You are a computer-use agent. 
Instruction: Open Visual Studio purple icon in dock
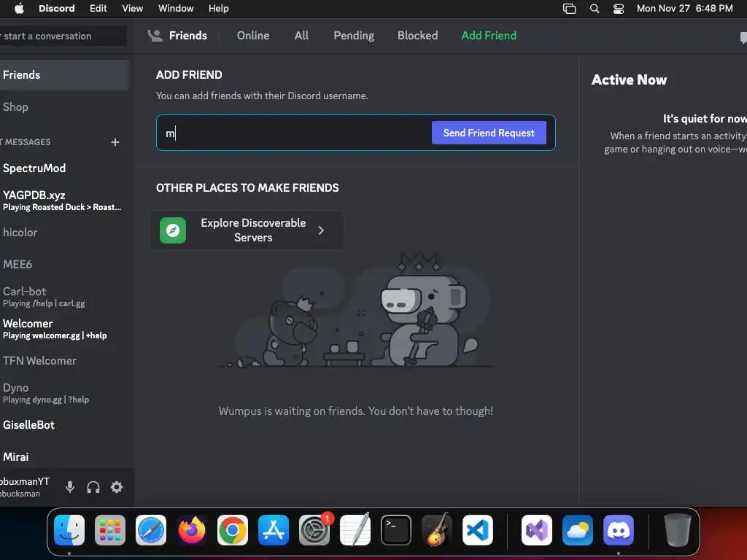537,530
